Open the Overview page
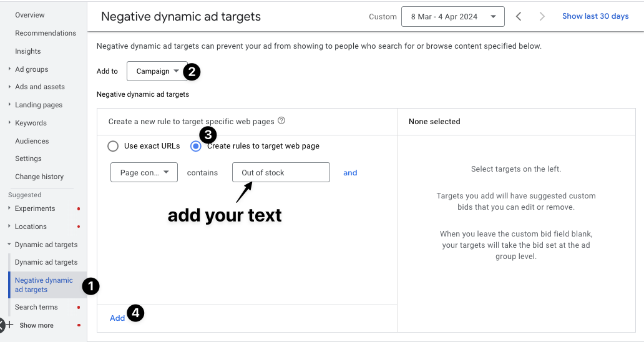The width and height of the screenshot is (644, 342). click(x=30, y=15)
